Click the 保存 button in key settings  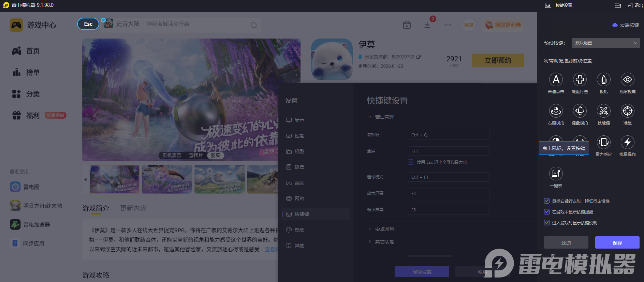617,242
